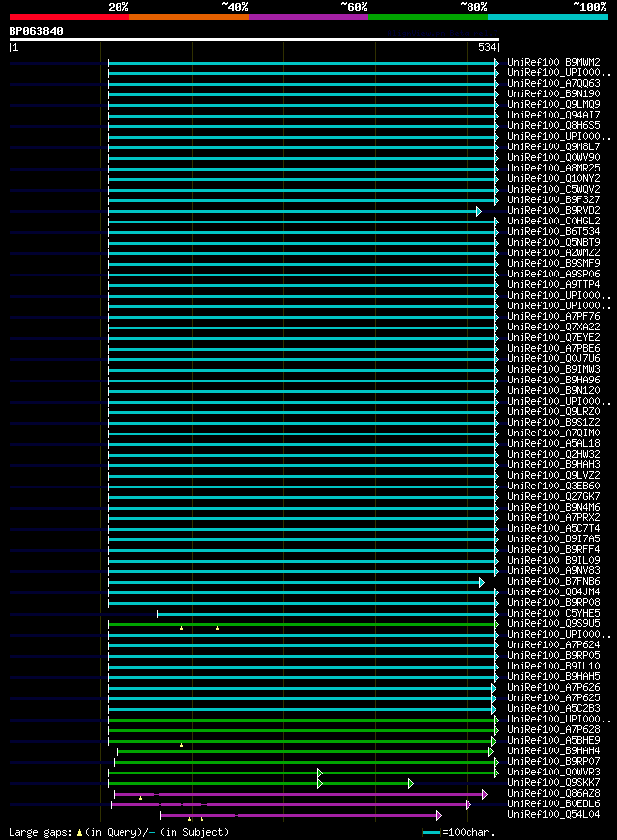Click the late-starting cyan bar for C5YHE5
The width and height of the screenshot is (617, 840).
point(328,615)
